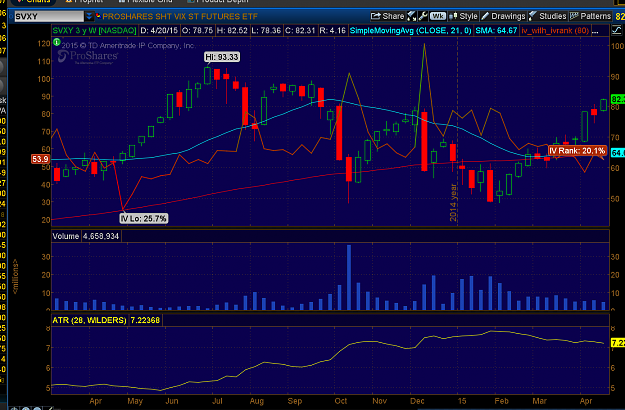Click the ATR (28, WILDERS) label
Viewport: 625px width, 410px height.
click(89, 320)
